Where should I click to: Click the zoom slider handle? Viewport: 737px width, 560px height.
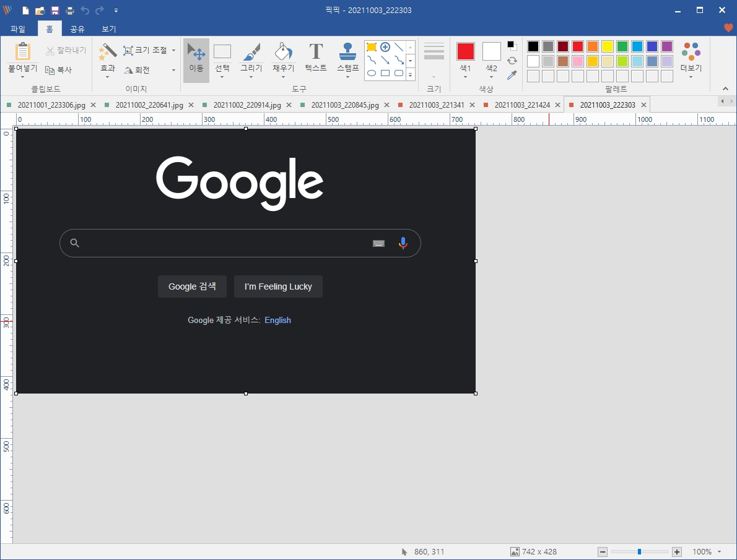[639, 552]
